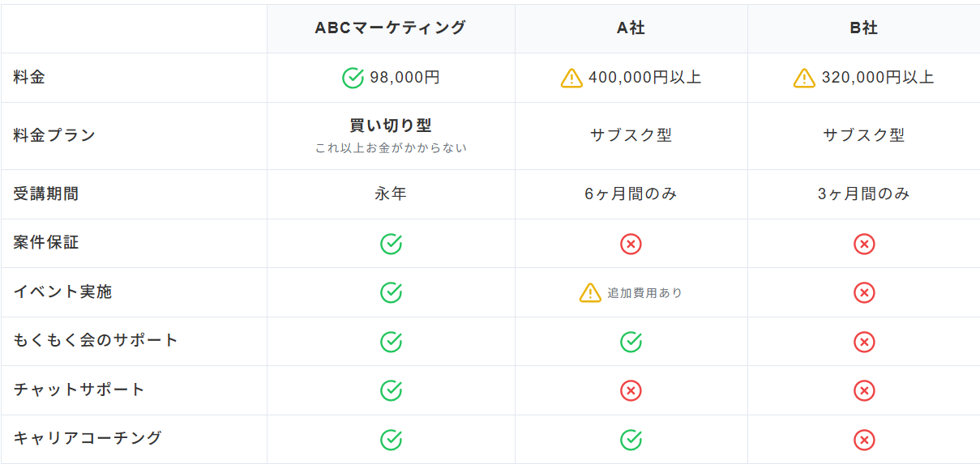The width and height of the screenshot is (980, 464).
Task: Click B社 red cross in イベント実施 row
Action: tap(864, 292)
